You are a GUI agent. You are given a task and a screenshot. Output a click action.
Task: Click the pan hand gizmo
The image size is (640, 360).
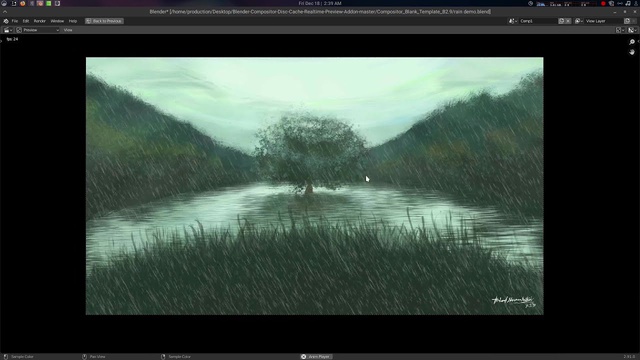(x=632, y=52)
